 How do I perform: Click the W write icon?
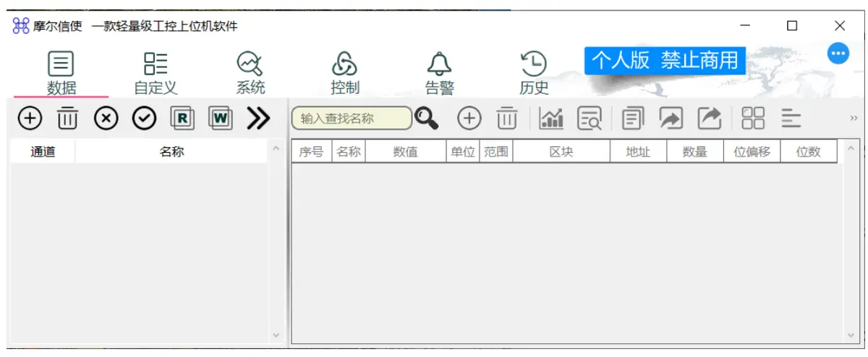[221, 118]
